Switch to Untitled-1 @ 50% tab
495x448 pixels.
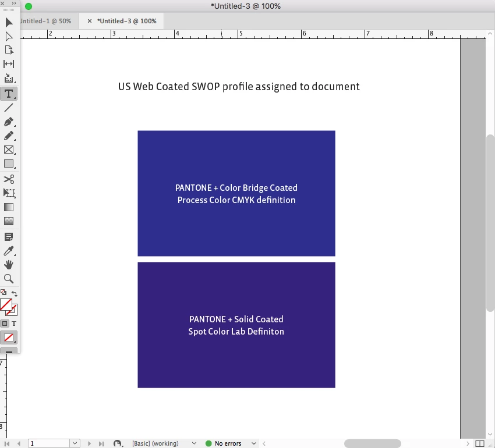[x=45, y=21]
